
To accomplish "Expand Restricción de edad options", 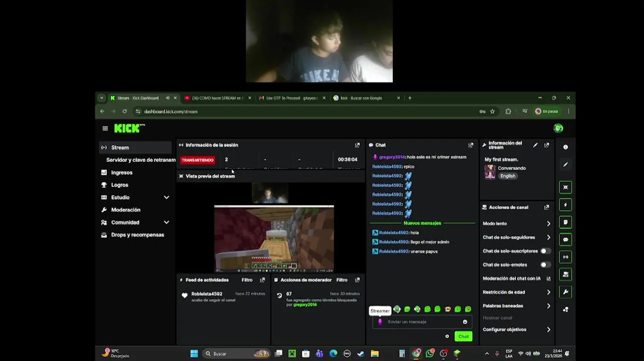I will (548, 292).
